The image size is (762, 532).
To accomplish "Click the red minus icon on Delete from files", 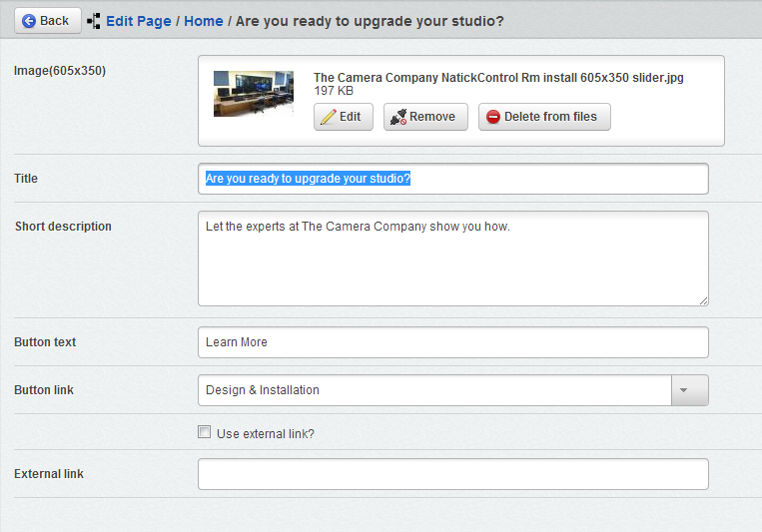I will coord(492,117).
